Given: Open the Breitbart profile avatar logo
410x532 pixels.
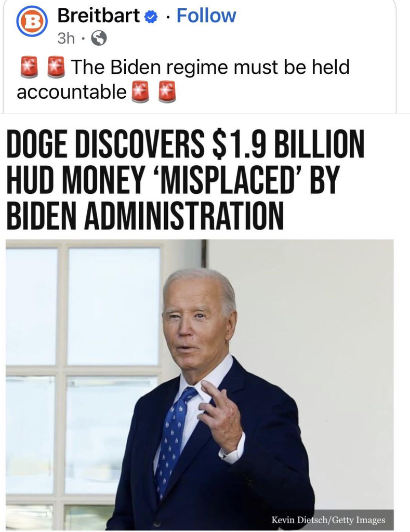Looking at the screenshot, I should click(x=32, y=21).
